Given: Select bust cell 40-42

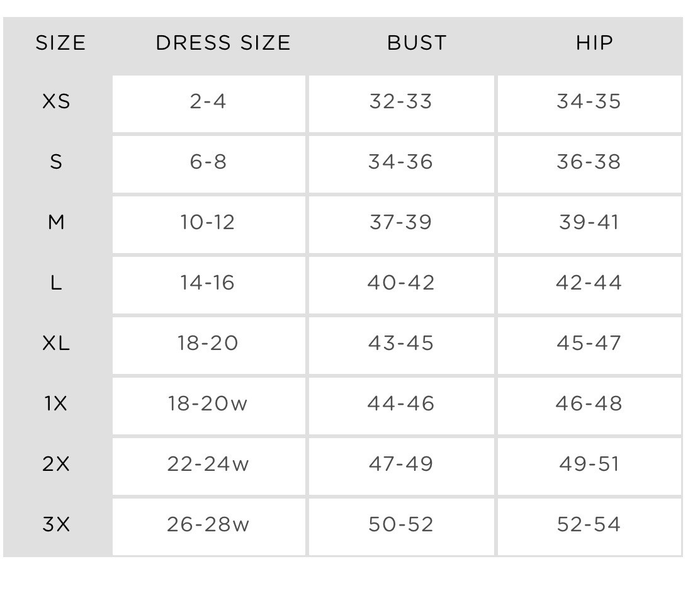Looking at the screenshot, I should click(402, 285).
